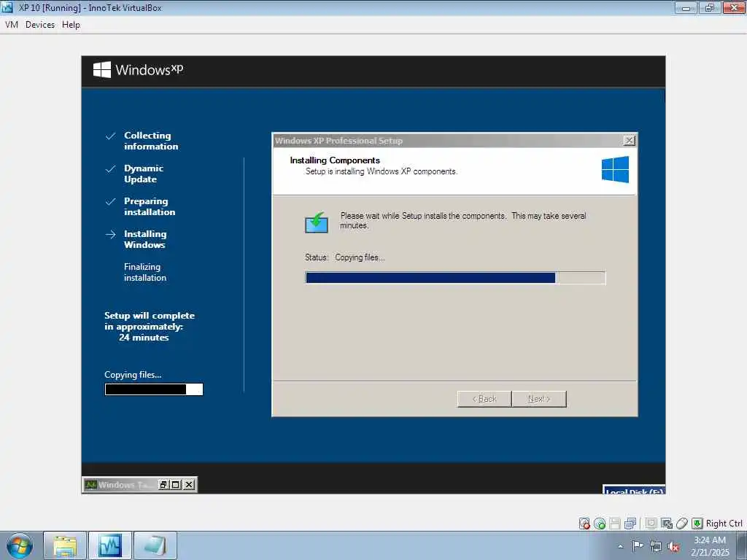747x560 pixels.
Task: Click the checkmark beside Preparing installation
Action: click(111, 202)
